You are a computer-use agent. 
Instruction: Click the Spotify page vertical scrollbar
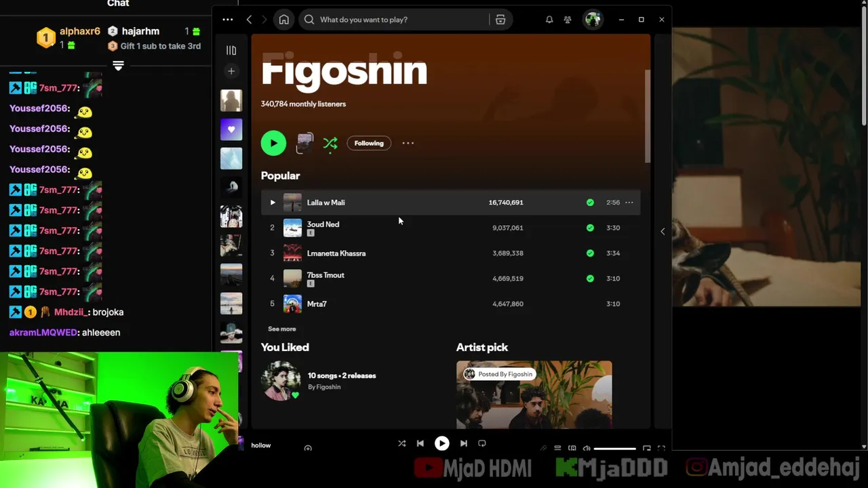tap(648, 116)
